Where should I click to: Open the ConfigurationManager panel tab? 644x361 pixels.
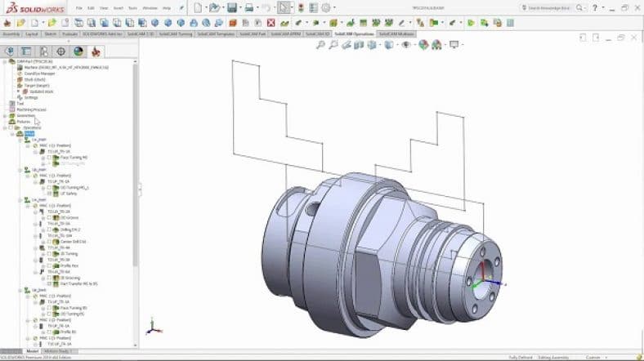tap(43, 51)
